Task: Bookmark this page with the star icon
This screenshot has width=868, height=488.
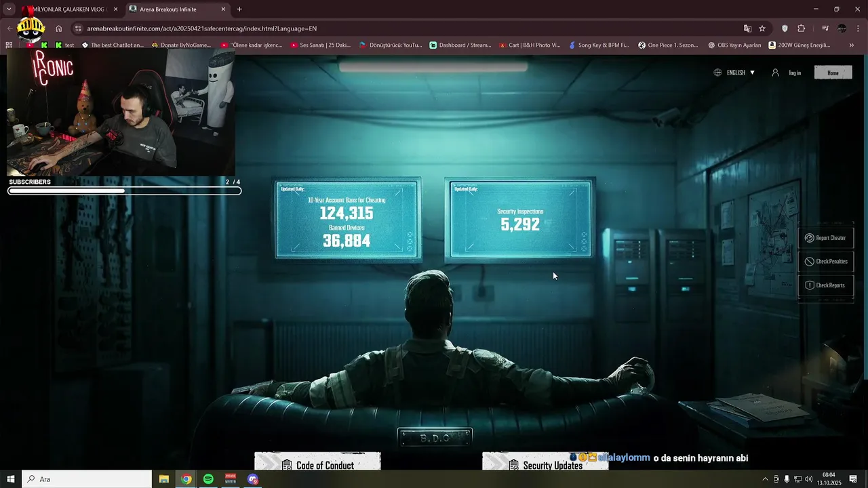Action: (x=762, y=28)
